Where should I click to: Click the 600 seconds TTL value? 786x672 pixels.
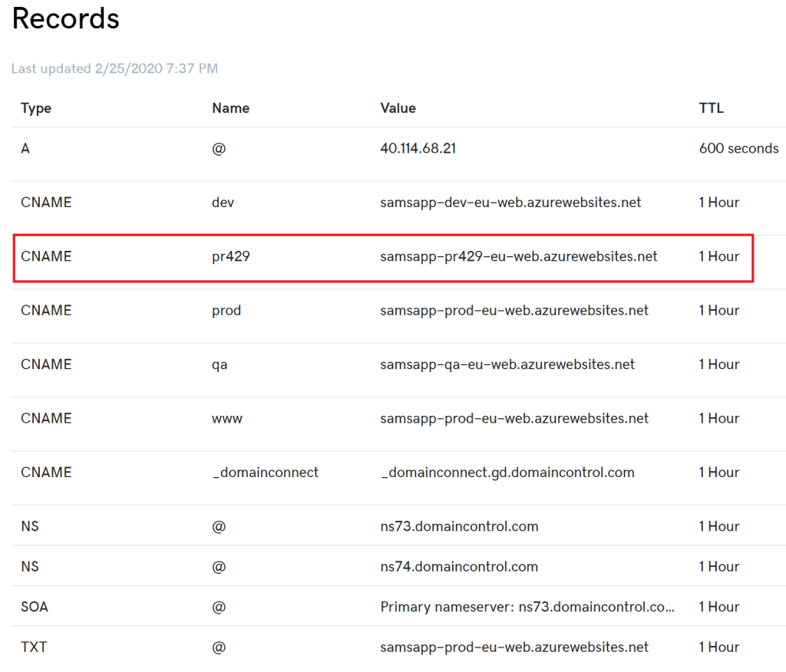coord(738,149)
